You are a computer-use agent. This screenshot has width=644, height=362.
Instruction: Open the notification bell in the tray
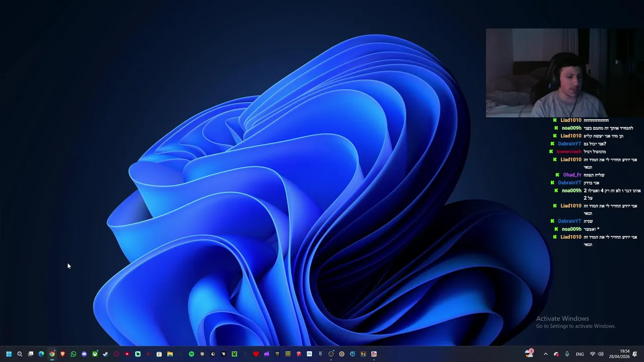635,354
